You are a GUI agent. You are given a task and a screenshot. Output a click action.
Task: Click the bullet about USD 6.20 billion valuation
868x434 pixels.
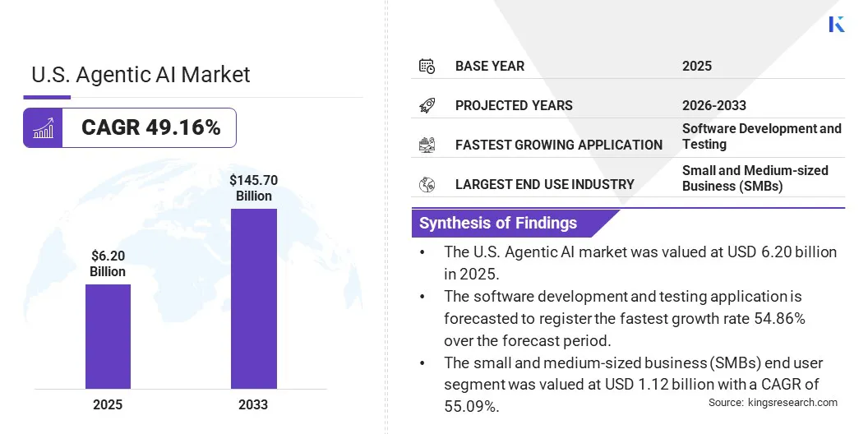click(x=640, y=263)
